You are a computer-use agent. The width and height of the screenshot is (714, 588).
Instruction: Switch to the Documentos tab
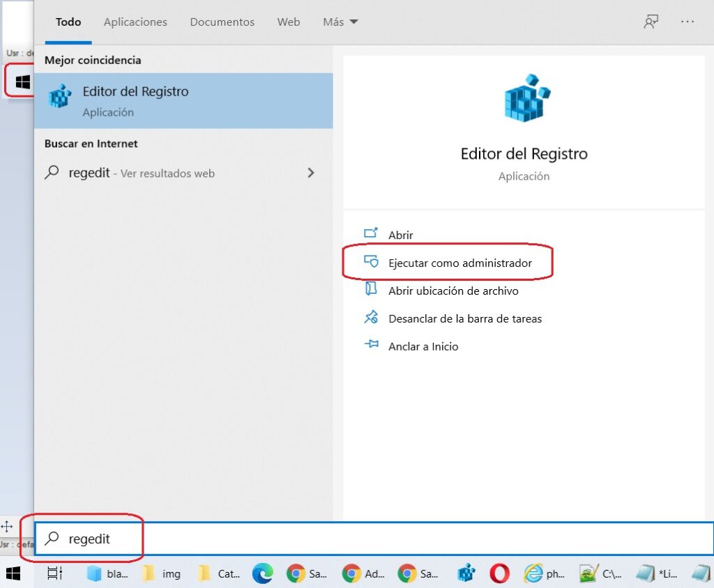point(222,22)
